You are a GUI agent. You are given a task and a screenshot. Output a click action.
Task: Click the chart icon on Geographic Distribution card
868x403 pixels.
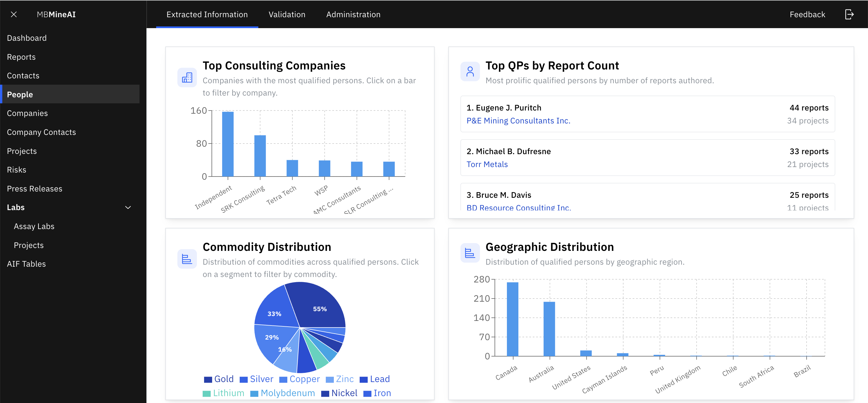470,252
